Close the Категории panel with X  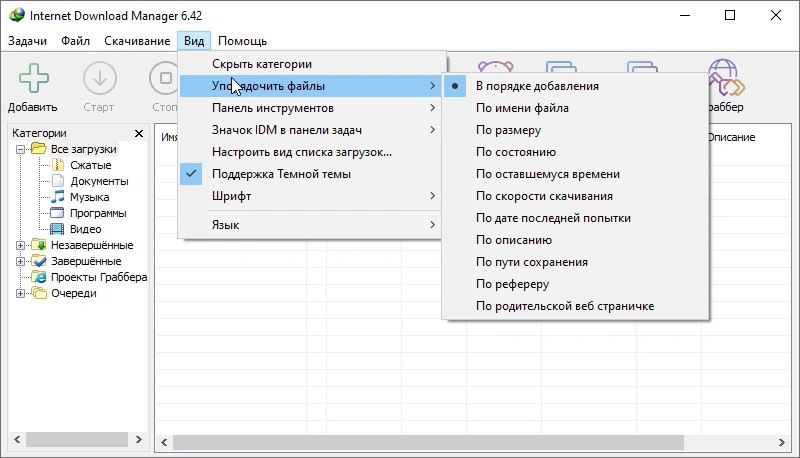pos(139,133)
